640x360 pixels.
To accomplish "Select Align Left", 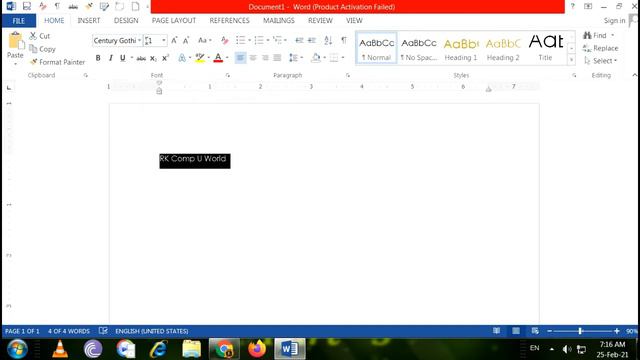I will 240,58.
